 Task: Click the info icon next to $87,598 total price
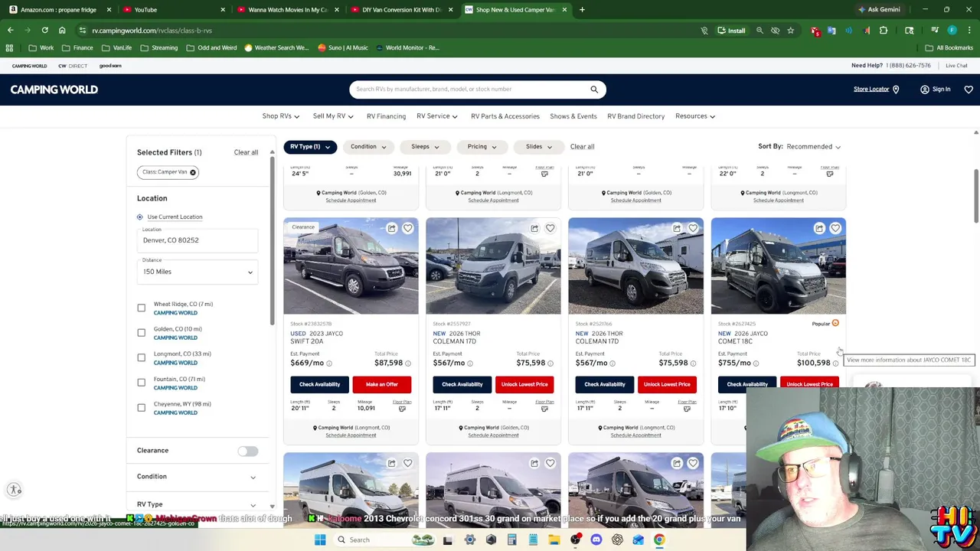[407, 364]
